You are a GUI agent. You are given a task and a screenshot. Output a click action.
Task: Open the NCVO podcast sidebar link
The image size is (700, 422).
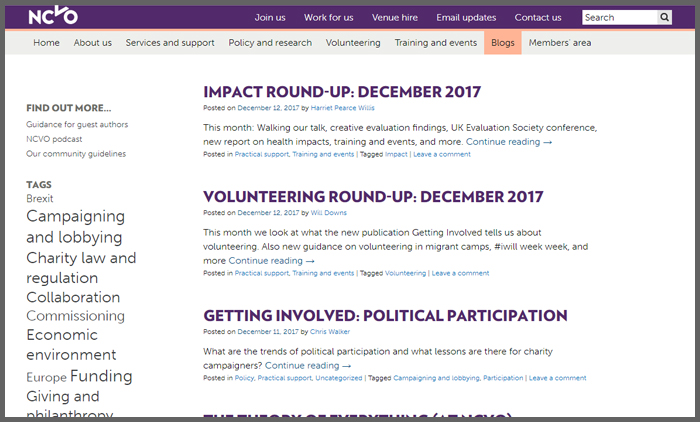coord(54,139)
